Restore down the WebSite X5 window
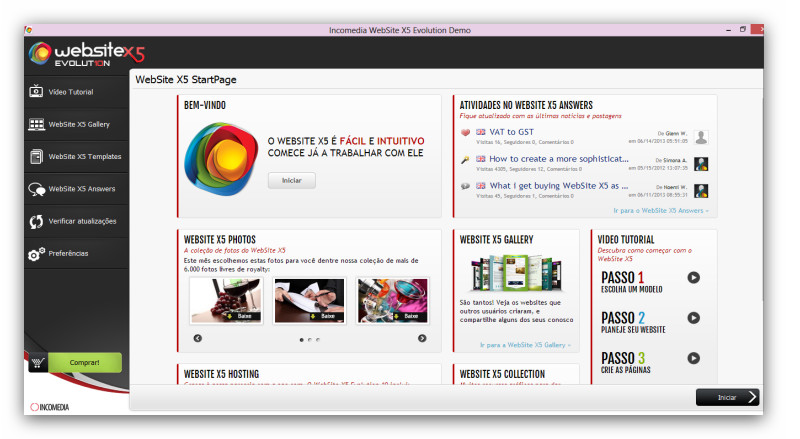The width and height of the screenshot is (800, 439). pyautogui.click(x=743, y=30)
